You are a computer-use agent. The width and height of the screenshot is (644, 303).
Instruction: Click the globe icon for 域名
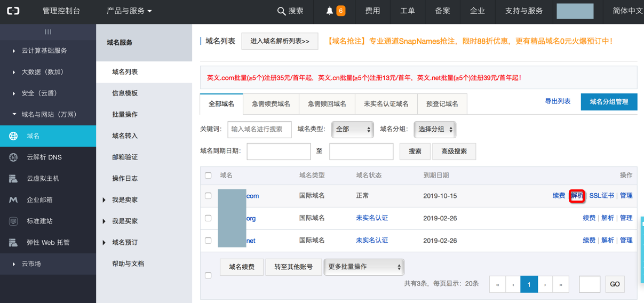tap(13, 136)
